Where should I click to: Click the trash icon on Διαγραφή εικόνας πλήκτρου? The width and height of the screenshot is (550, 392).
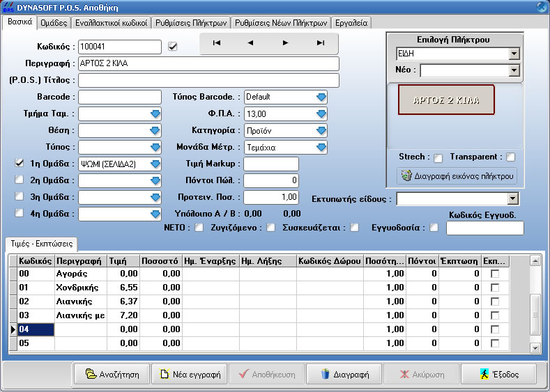coord(406,176)
